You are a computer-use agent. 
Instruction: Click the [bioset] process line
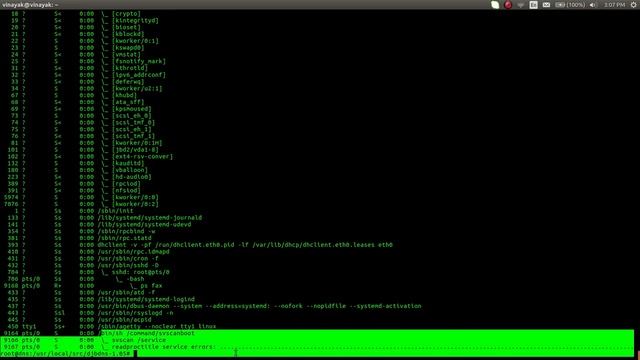pyautogui.click(x=76, y=27)
